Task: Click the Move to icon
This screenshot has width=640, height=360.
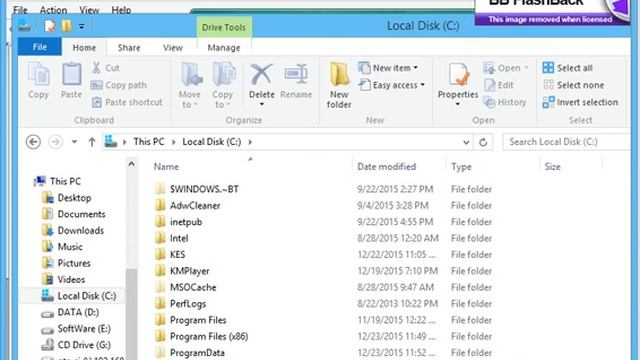Action: tap(191, 74)
